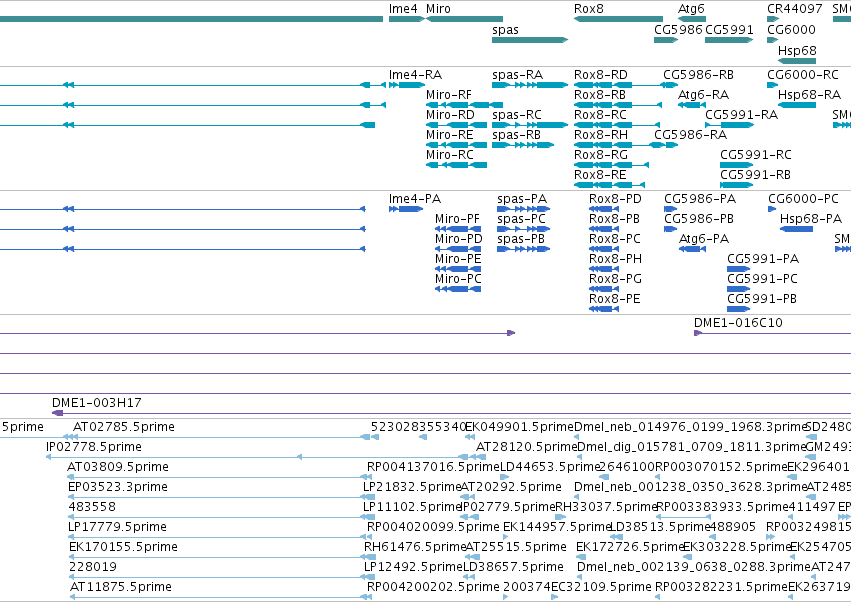Screen dimensions: 851x602
Task: Open transcript label "CG5991-RA"
Action: [x=741, y=115]
